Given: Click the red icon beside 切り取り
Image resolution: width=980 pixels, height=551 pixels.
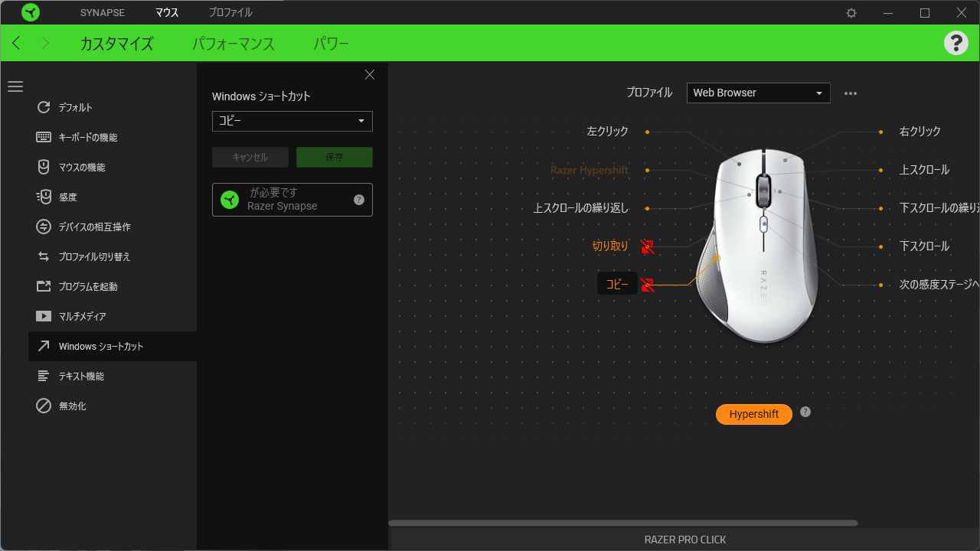Looking at the screenshot, I should point(648,246).
